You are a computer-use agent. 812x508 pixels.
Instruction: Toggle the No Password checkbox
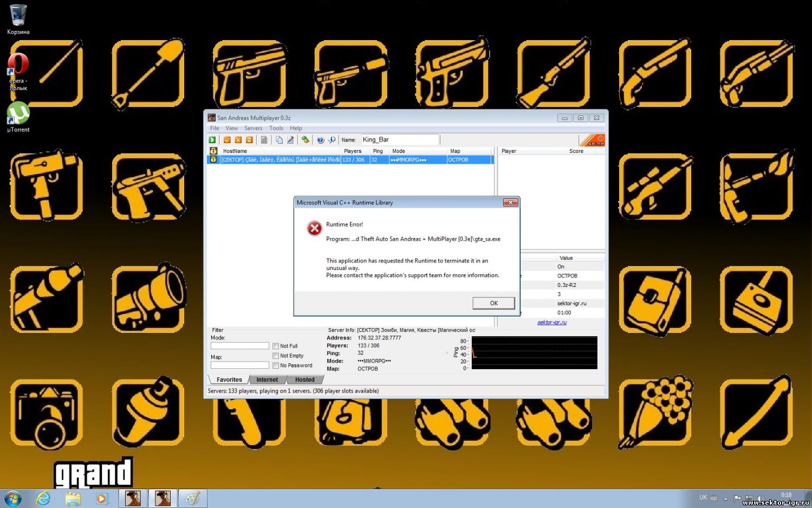pyautogui.click(x=276, y=365)
